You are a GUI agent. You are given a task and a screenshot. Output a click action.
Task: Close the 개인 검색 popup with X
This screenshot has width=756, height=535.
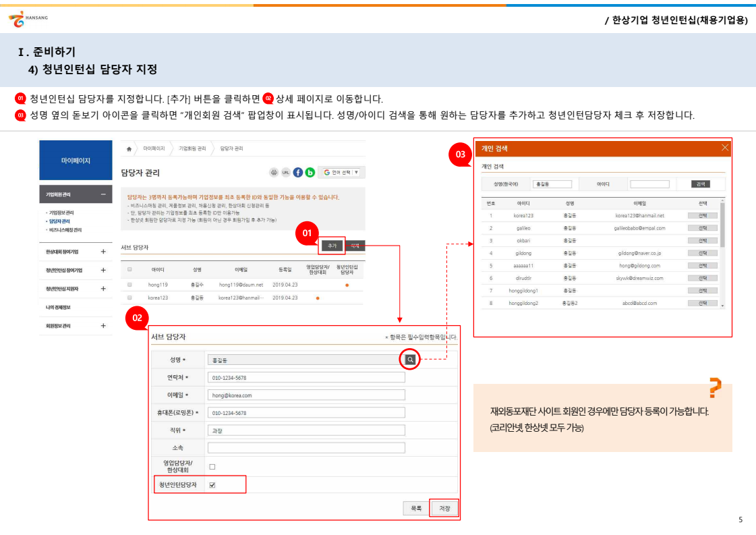pos(725,148)
